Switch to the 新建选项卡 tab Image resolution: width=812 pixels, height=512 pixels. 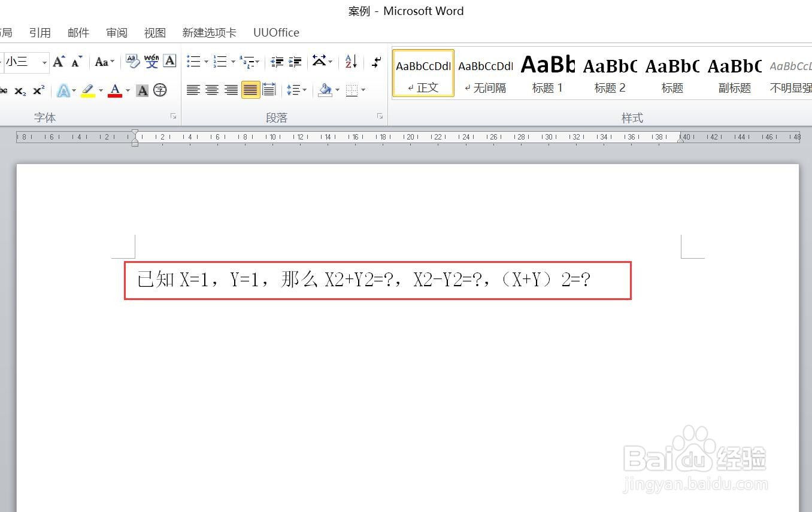pos(210,32)
